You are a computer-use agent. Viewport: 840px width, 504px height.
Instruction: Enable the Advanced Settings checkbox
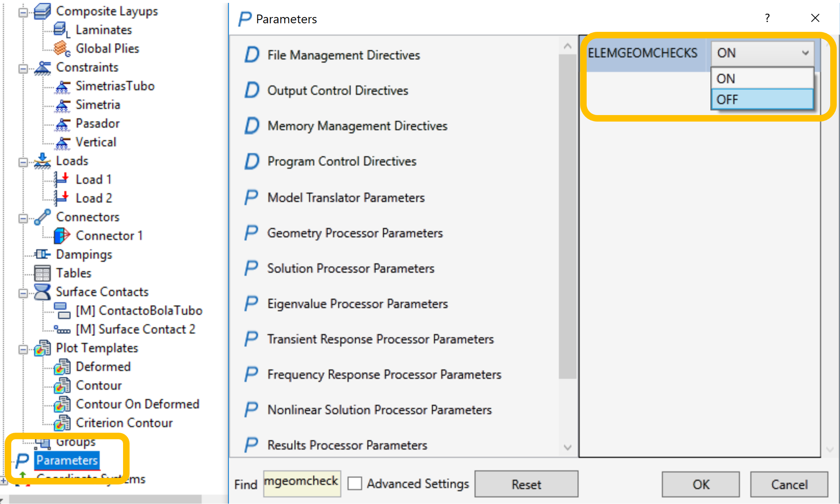click(355, 483)
